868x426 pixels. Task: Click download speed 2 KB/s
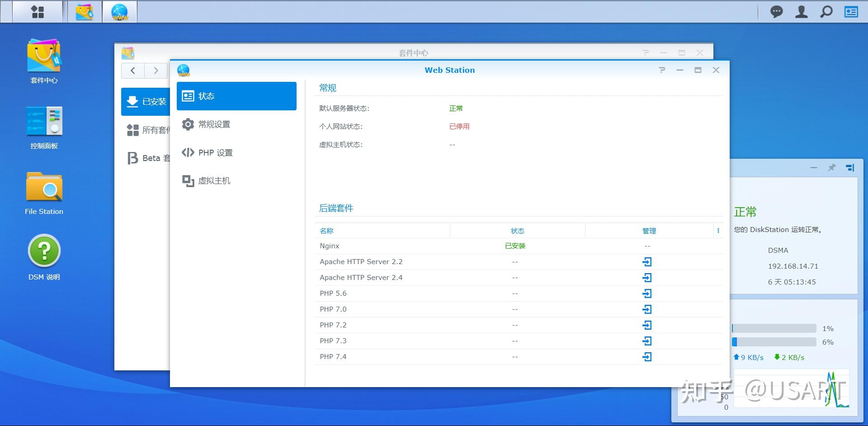789,358
